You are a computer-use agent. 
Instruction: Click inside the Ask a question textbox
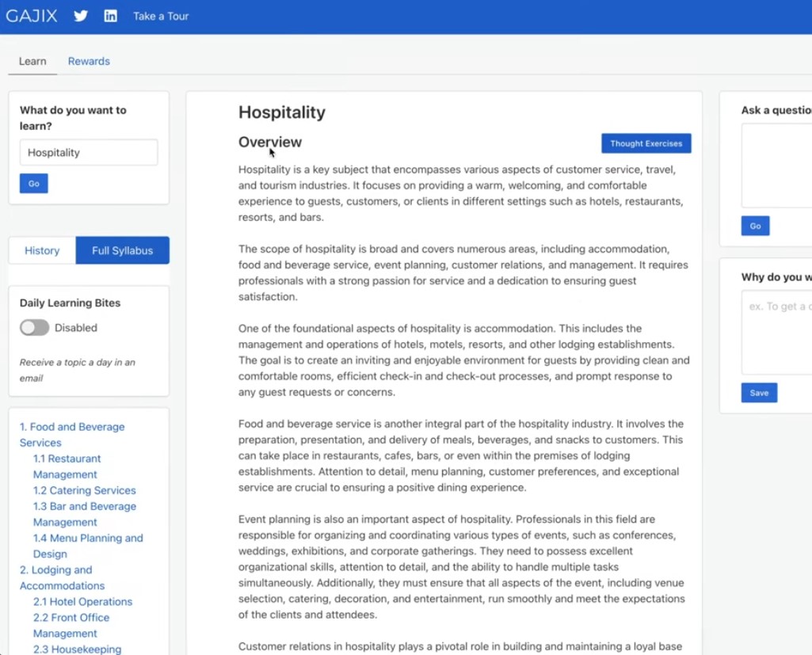pos(776,166)
